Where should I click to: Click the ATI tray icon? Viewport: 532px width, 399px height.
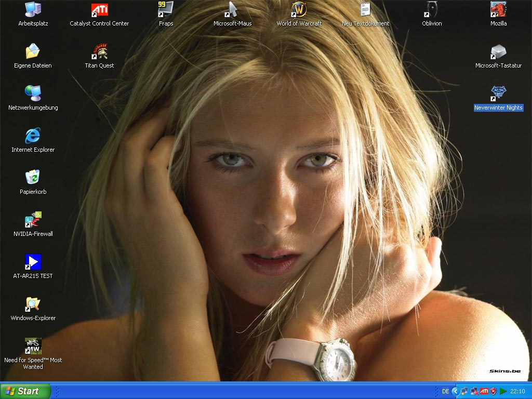pyautogui.click(x=484, y=391)
